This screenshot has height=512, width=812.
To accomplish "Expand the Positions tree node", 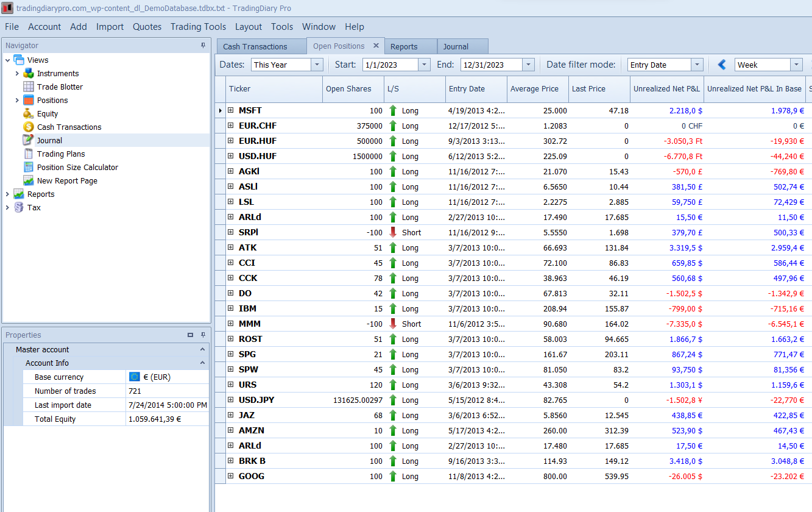I will (x=17, y=100).
